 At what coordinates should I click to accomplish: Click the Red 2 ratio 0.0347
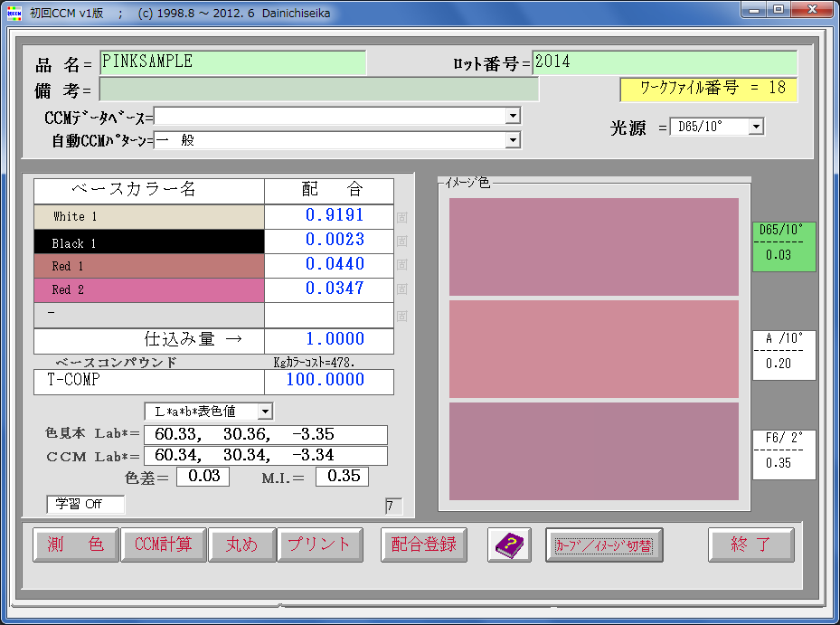click(x=329, y=289)
